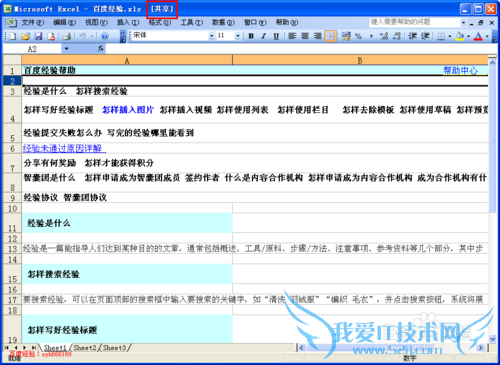Open the help question box dropdown
This screenshot has width=500, height=365.
point(463,23)
